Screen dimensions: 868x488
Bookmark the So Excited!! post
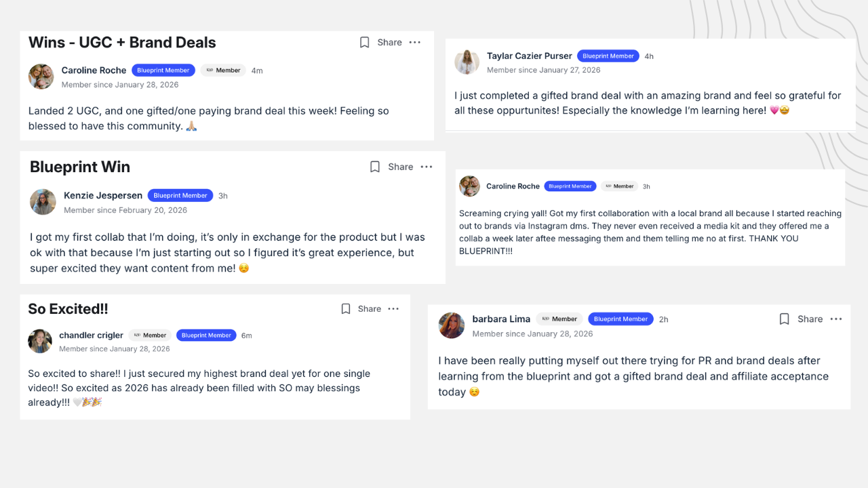pyautogui.click(x=345, y=309)
